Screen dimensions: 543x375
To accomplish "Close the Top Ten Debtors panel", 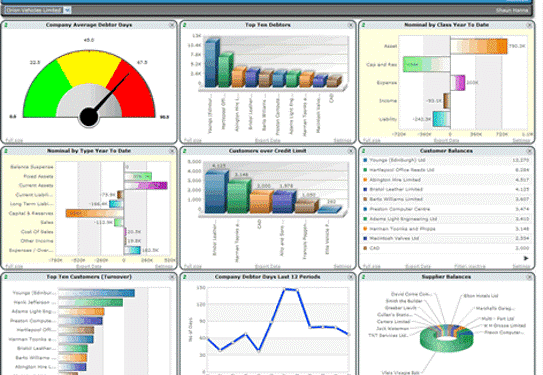I will tap(350, 25).
